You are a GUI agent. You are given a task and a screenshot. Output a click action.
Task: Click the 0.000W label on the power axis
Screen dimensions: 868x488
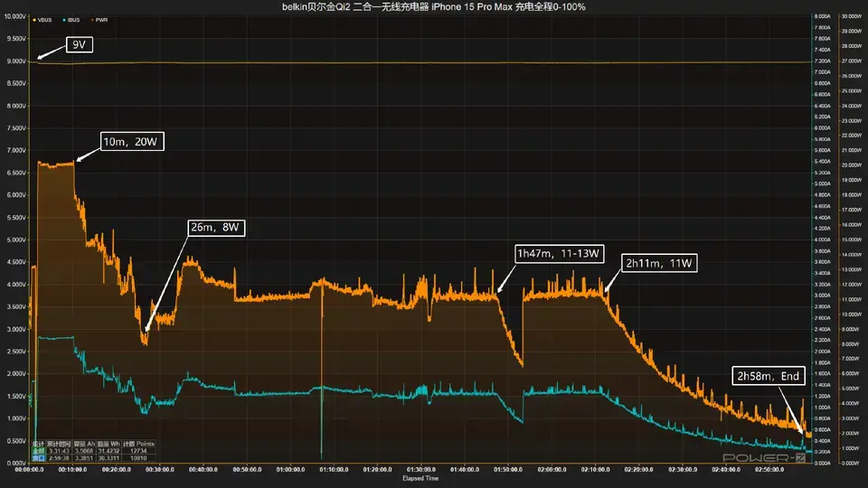pos(852,463)
